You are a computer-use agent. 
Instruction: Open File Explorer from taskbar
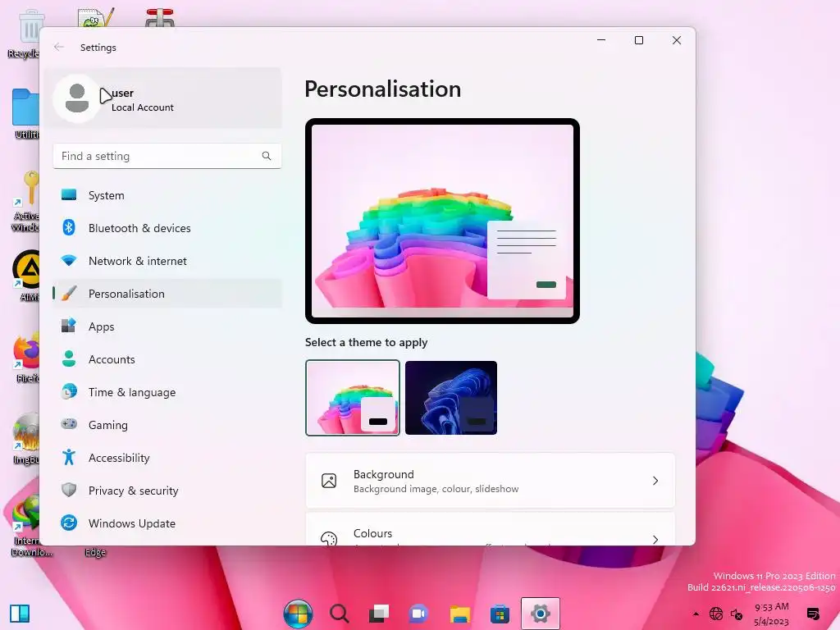[x=459, y=614]
